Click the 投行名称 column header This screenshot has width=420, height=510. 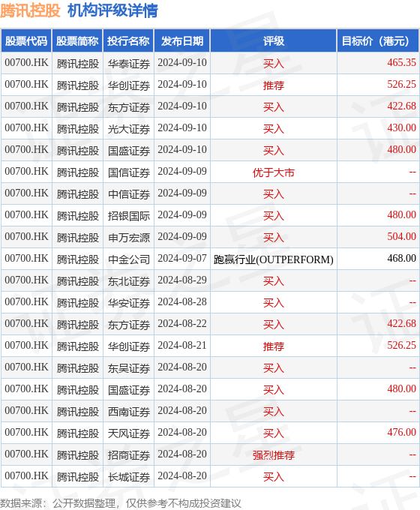(128, 41)
